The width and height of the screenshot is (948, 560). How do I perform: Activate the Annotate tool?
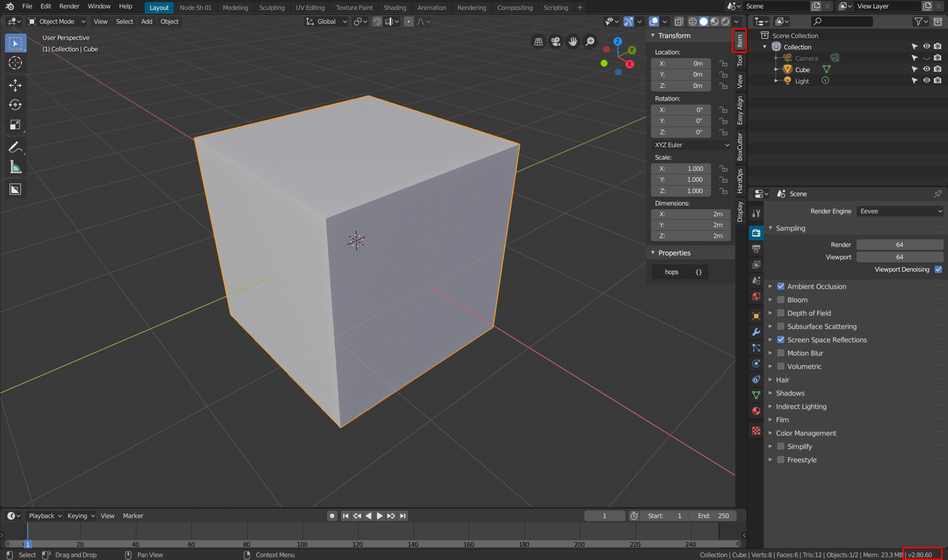point(15,146)
